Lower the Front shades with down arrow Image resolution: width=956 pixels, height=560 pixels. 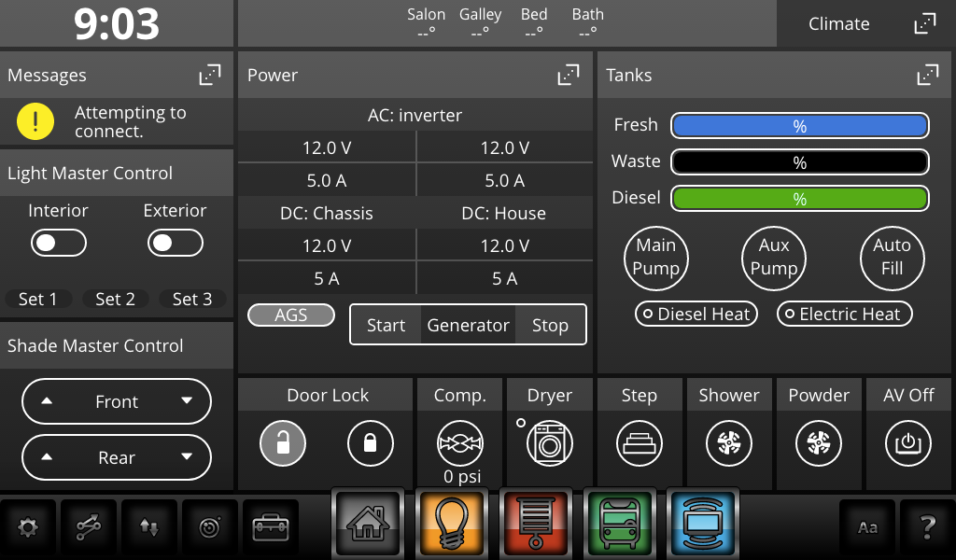[x=187, y=401]
